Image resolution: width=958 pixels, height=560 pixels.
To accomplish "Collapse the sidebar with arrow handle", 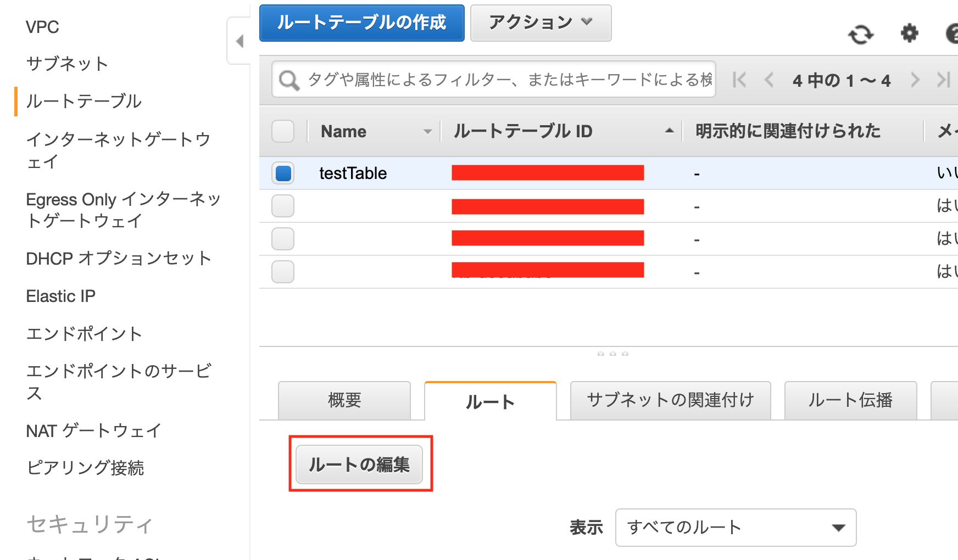I will 239,41.
